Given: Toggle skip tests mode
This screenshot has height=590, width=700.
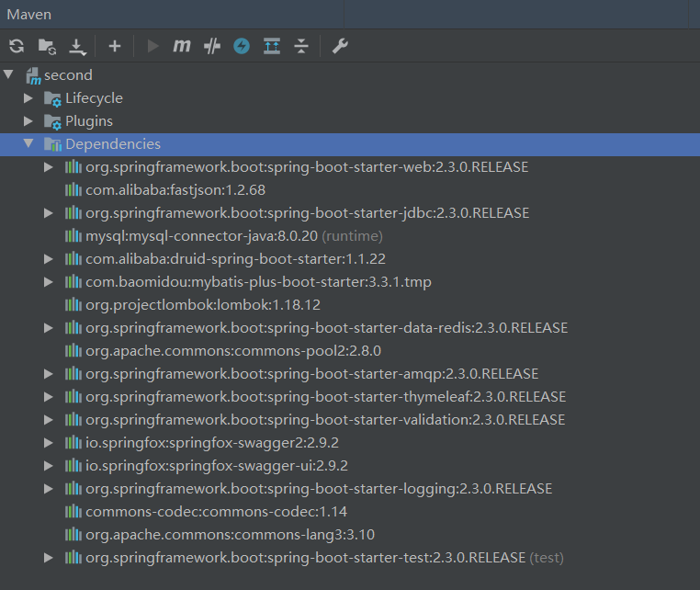Looking at the screenshot, I should (212, 46).
